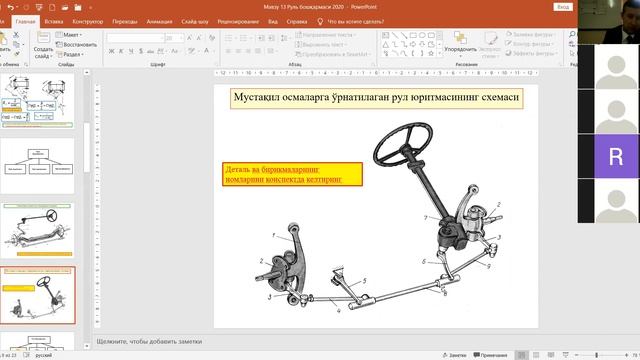Click the notes pane placeholder text
Viewport: 640px width, 360px height.
(149, 342)
